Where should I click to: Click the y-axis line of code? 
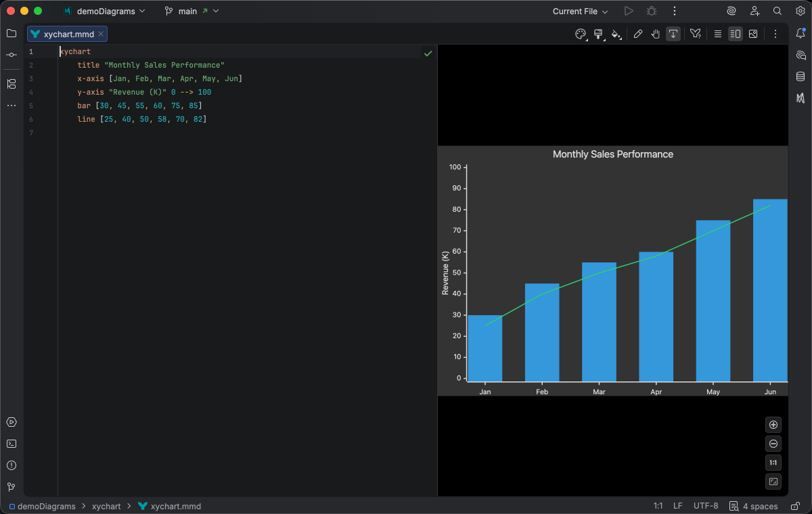(x=144, y=92)
